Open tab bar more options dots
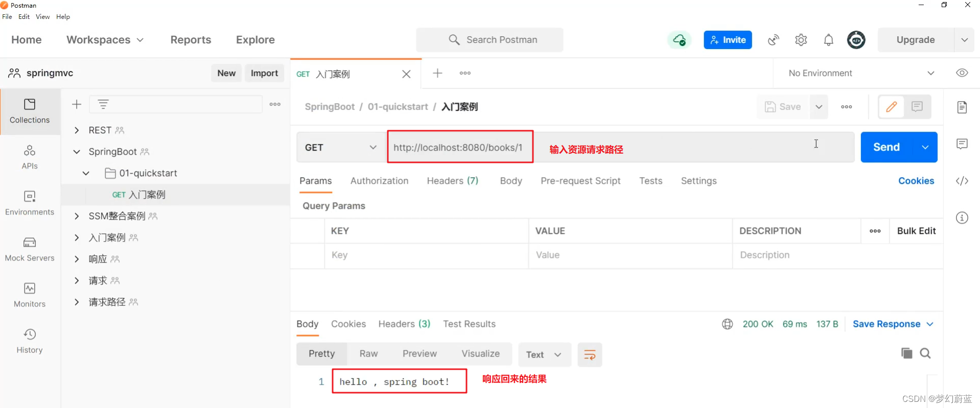 [465, 73]
